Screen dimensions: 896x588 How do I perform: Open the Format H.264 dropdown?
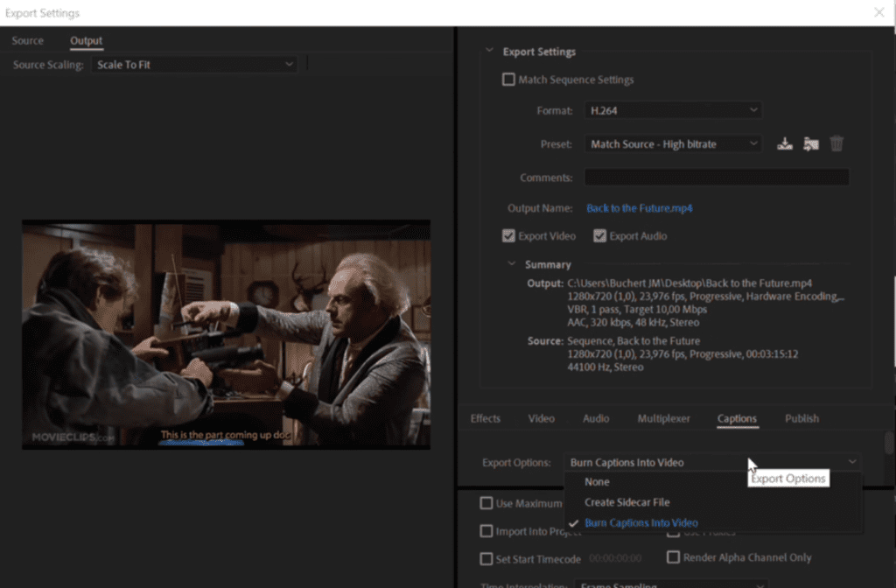pyautogui.click(x=673, y=110)
